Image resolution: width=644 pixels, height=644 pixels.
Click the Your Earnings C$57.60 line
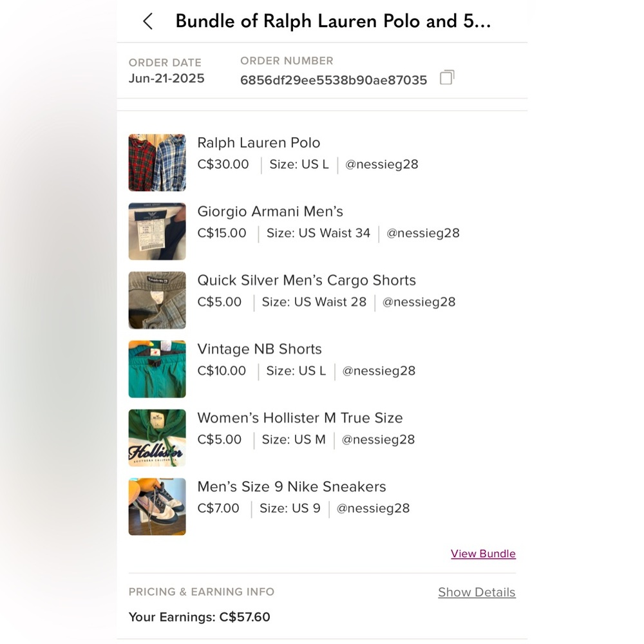point(199,617)
